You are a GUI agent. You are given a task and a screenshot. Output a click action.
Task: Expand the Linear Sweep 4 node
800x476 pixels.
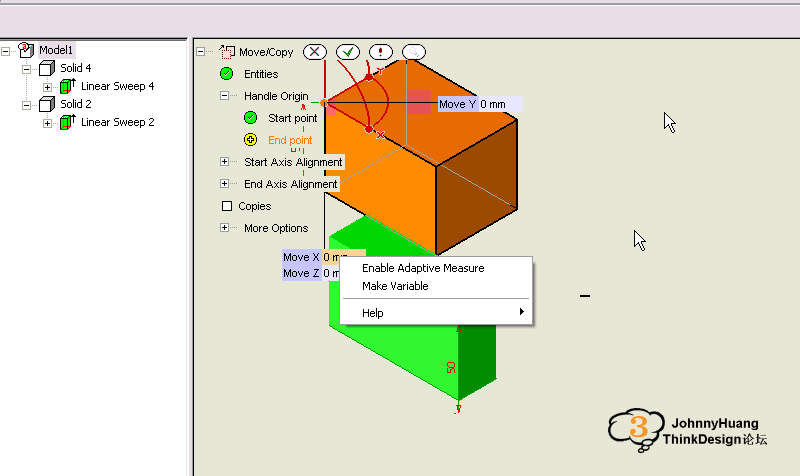[x=47, y=87]
